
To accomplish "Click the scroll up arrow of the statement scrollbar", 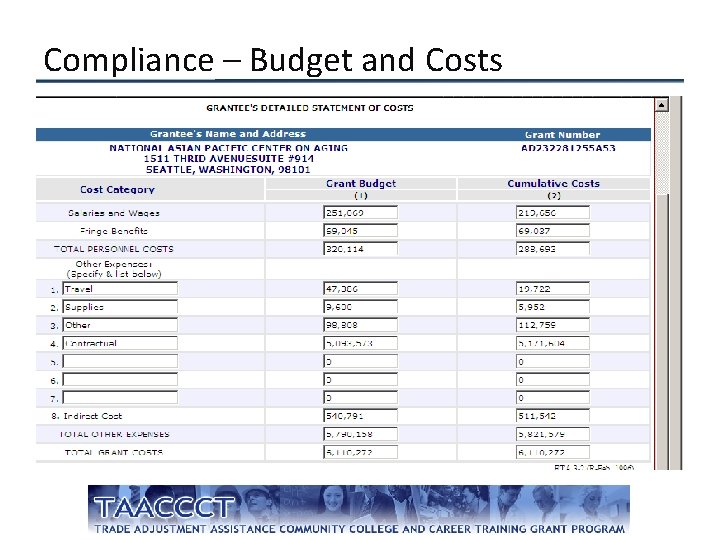I will pos(661,105).
